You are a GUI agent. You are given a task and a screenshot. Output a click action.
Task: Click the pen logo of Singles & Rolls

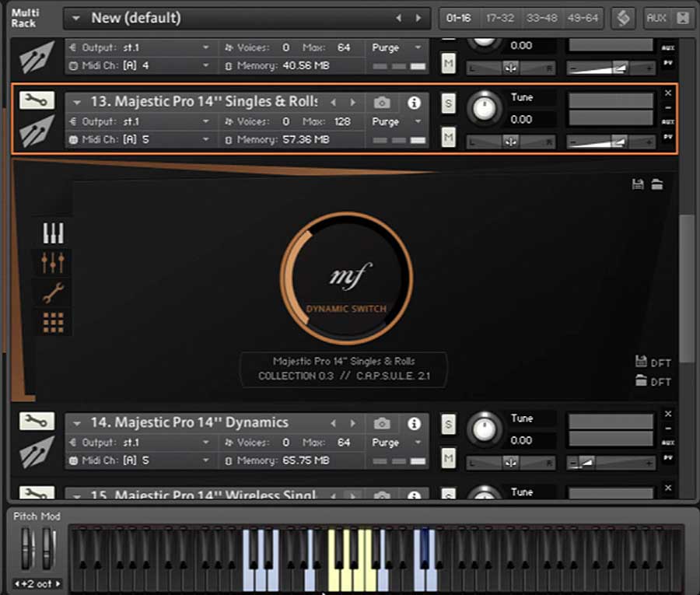pyautogui.click(x=37, y=131)
